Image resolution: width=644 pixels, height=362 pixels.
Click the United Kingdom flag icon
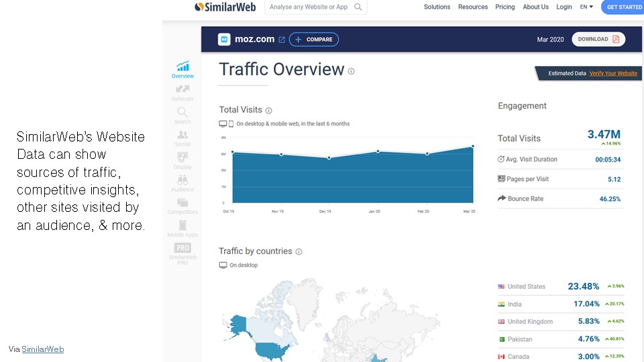coord(502,321)
